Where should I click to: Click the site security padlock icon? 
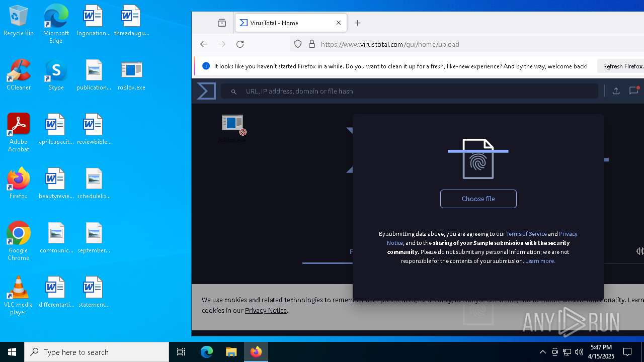tap(312, 44)
